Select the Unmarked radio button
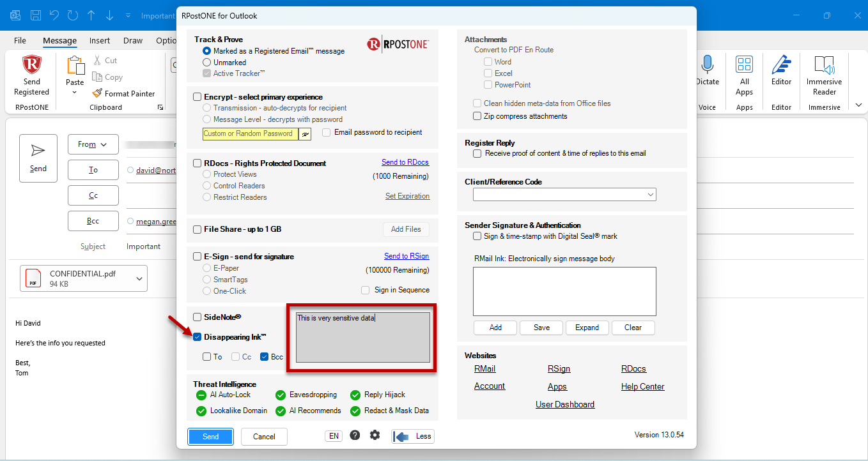 [x=206, y=63]
